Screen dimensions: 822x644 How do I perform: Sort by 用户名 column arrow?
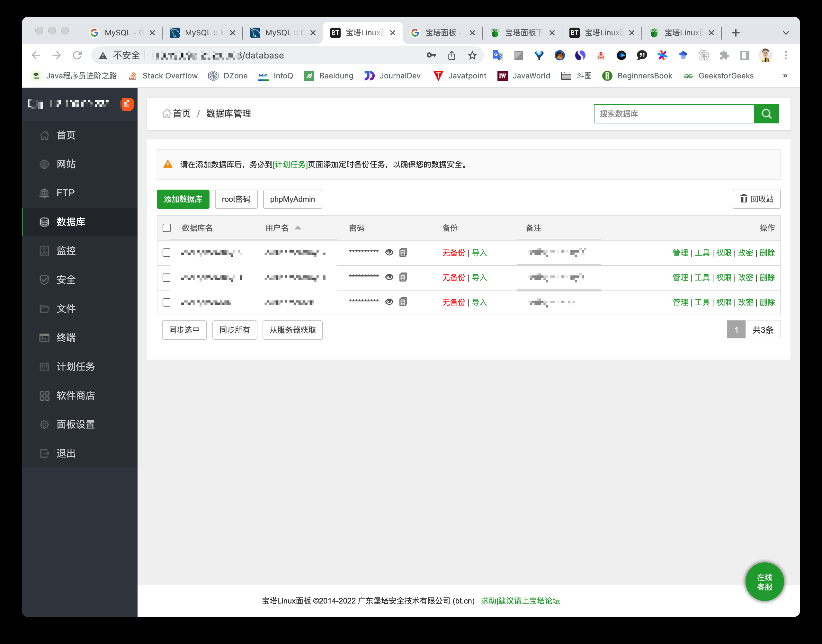[298, 228]
